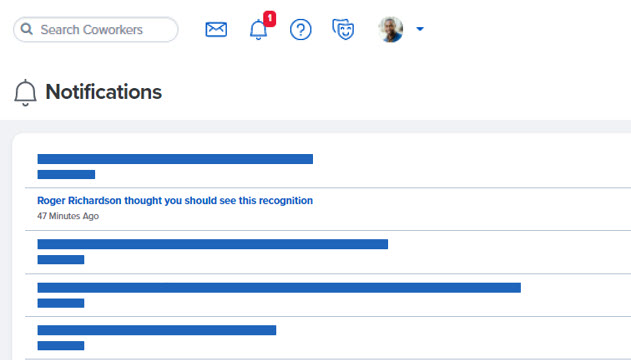Click the red notification count badge

pos(270,19)
